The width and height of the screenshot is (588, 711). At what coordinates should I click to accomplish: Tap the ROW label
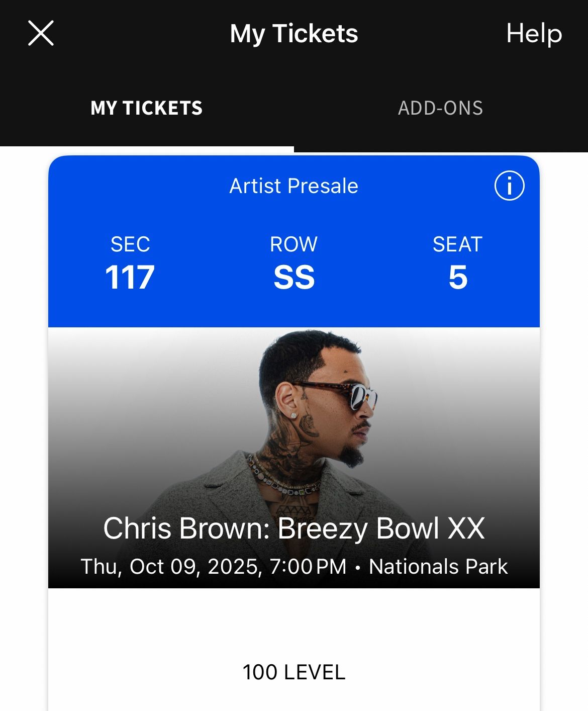tap(294, 244)
